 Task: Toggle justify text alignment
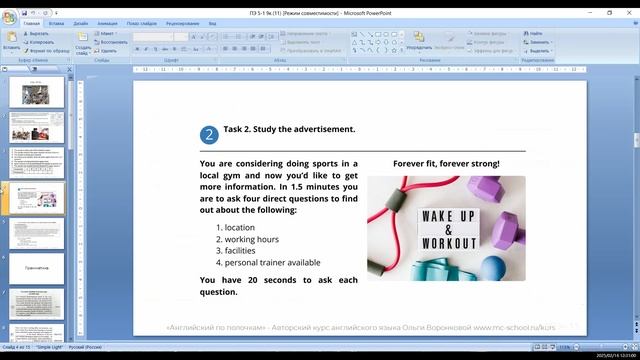(x=253, y=49)
